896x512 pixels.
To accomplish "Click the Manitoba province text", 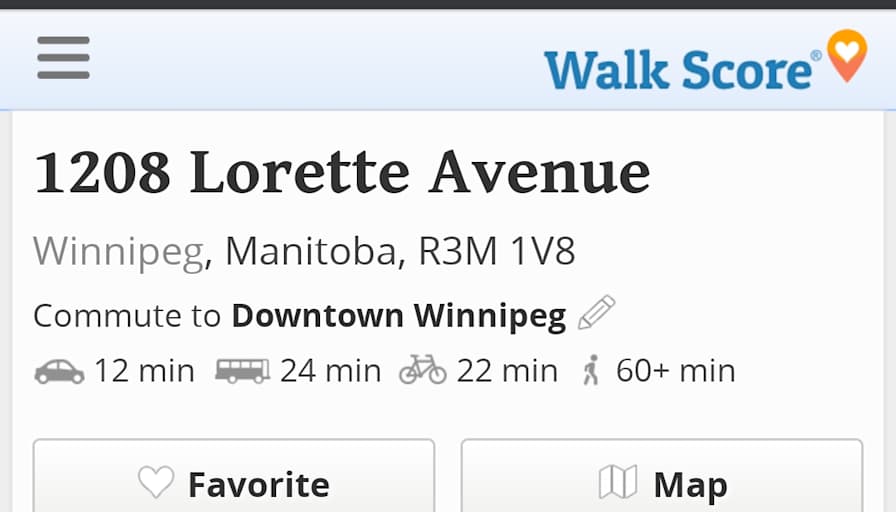I will coord(311,251).
